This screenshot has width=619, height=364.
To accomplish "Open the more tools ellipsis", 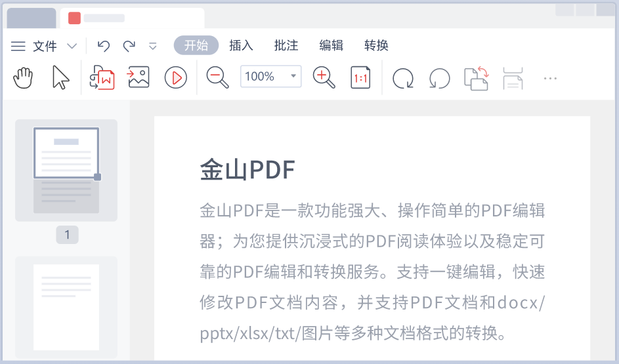I will click(550, 79).
